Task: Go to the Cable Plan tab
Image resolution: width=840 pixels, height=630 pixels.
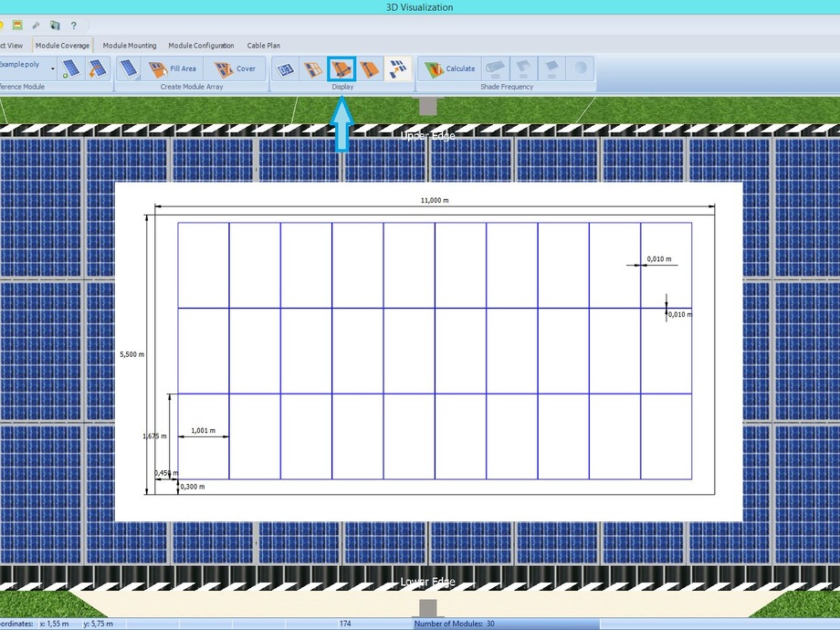Action: tap(264, 45)
